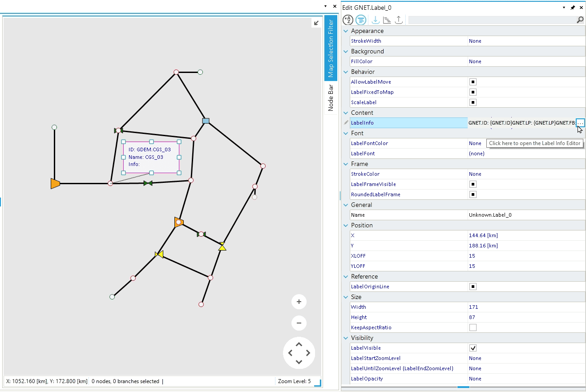This screenshot has width=586, height=392.
Task: Open the Map Selection Filter tab
Action: 331,48
